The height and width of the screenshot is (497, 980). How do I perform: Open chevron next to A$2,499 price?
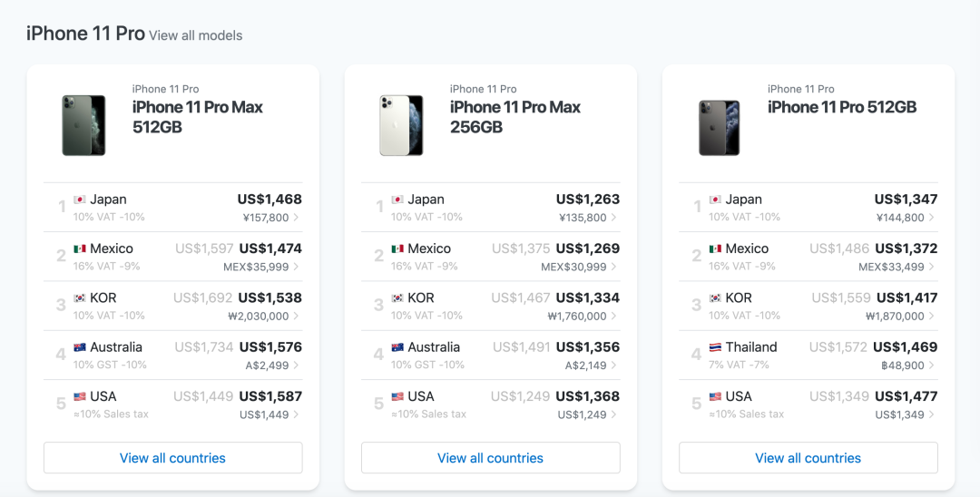(x=296, y=365)
